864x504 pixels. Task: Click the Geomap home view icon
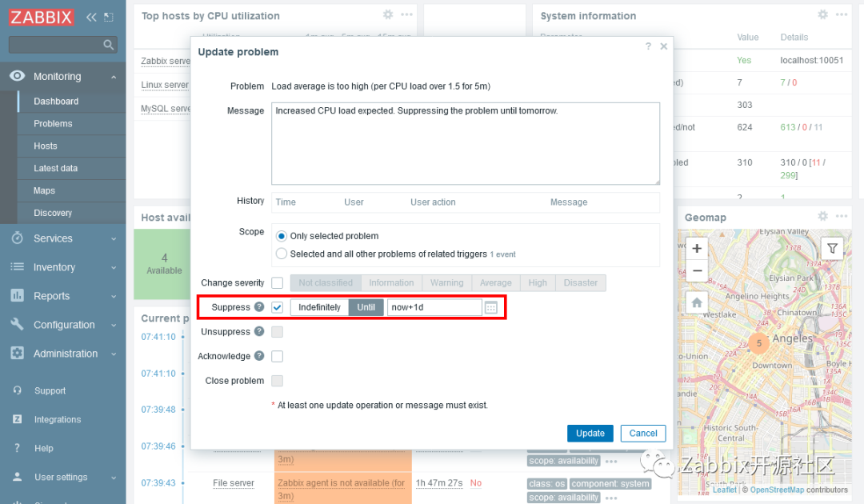tap(697, 303)
